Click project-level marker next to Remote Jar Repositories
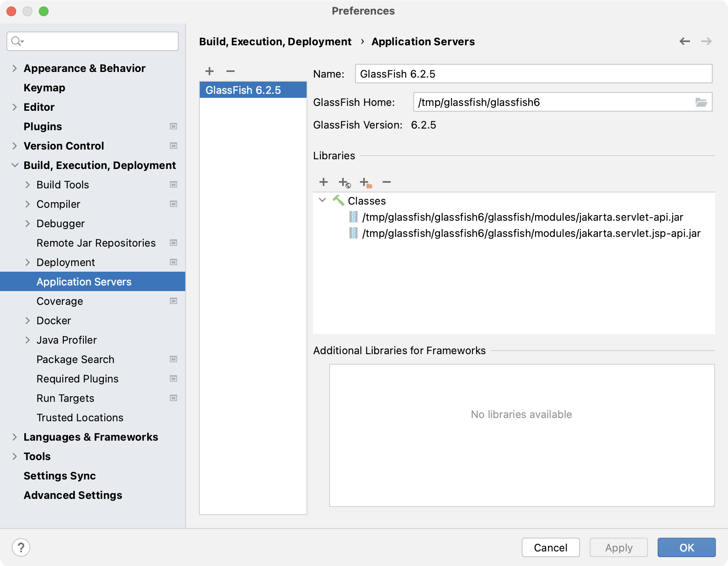This screenshot has height=566, width=728. click(174, 243)
